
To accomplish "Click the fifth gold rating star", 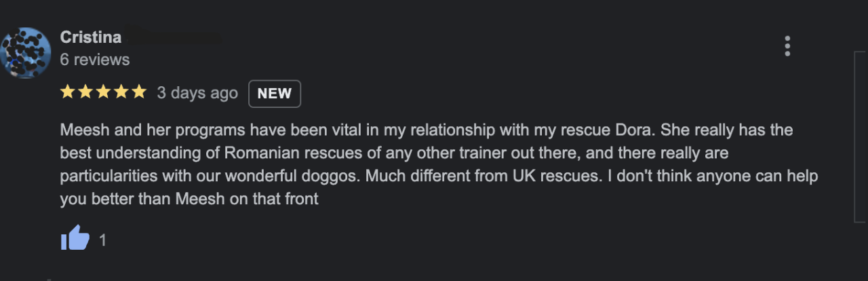I will (138, 92).
